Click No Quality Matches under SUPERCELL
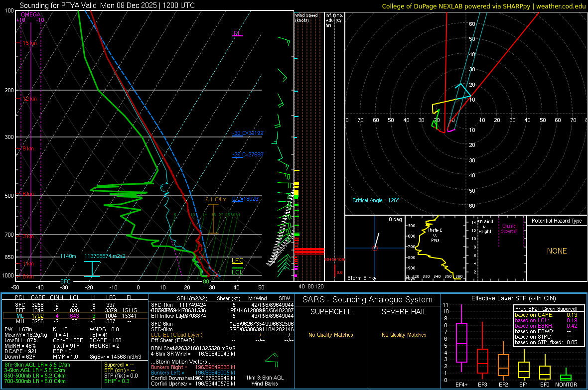 click(x=331, y=335)
